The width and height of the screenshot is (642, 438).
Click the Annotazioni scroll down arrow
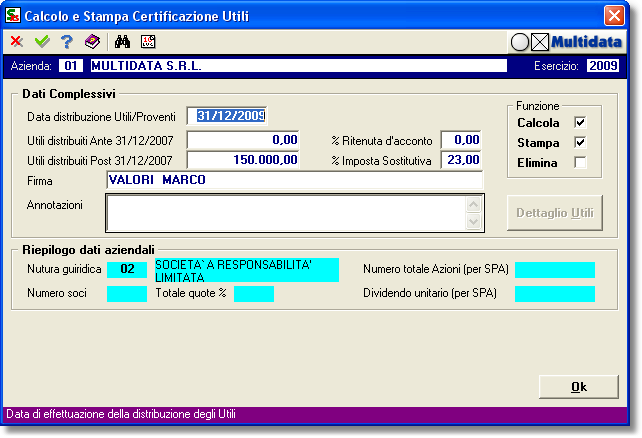(x=473, y=222)
